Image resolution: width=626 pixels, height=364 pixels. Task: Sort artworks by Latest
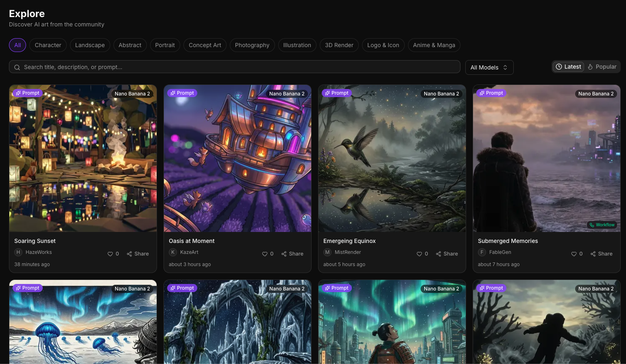(x=568, y=67)
